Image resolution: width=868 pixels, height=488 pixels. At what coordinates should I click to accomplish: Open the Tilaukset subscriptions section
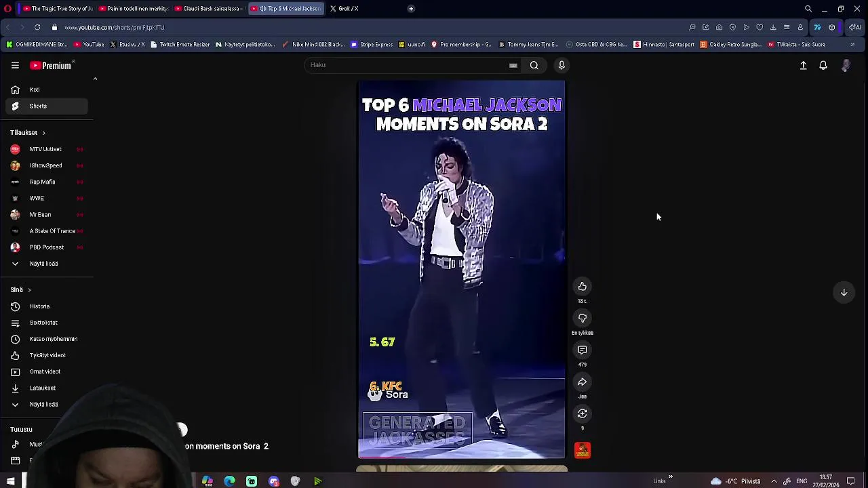point(28,133)
